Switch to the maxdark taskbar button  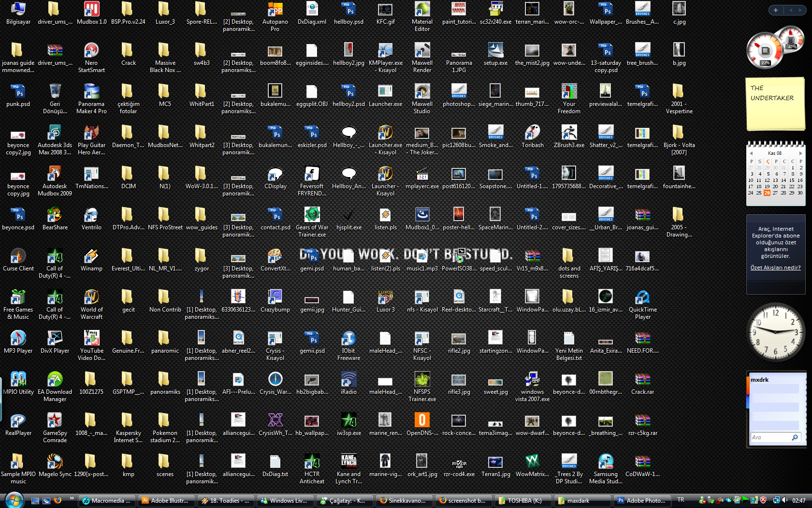click(x=582, y=501)
